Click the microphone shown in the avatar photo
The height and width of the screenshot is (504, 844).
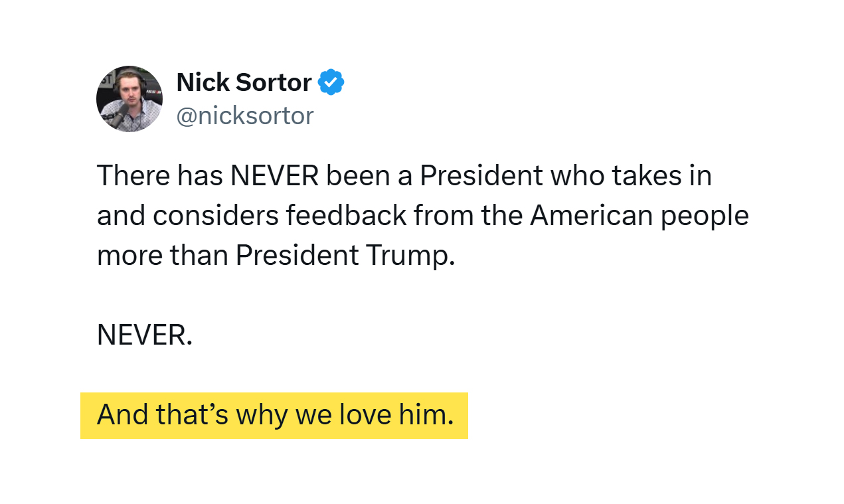(117, 114)
